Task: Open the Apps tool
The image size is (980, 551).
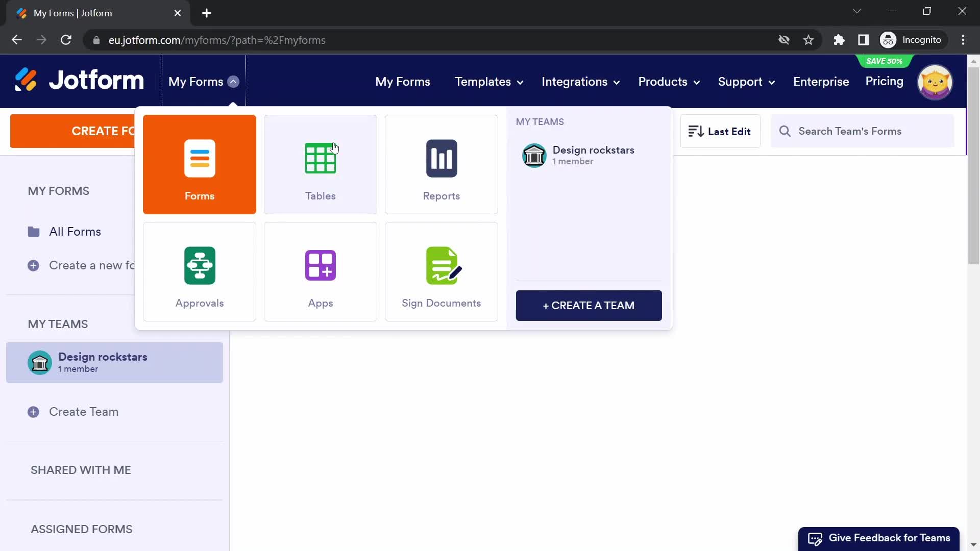Action: click(321, 272)
